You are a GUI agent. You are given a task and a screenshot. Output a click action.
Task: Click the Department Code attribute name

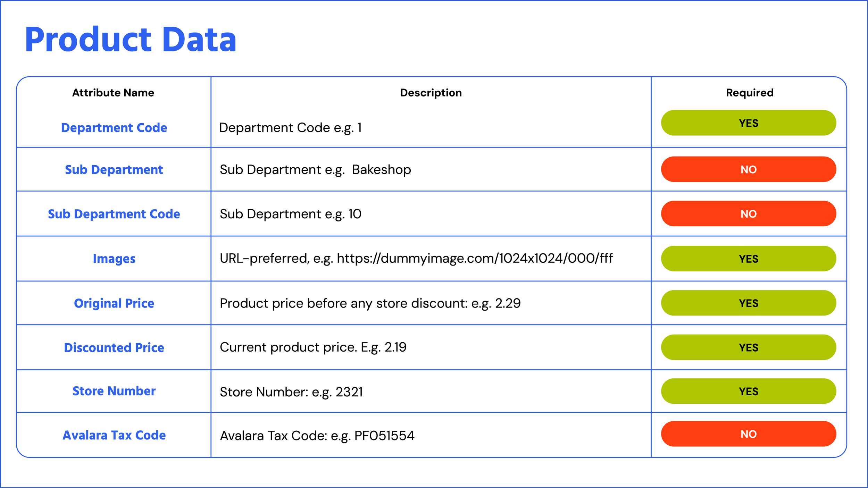click(x=114, y=128)
